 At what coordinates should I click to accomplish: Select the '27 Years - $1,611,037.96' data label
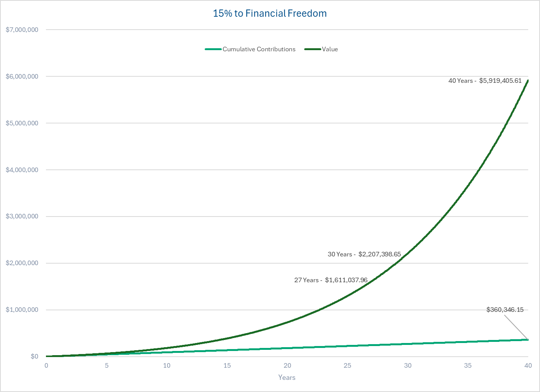(x=331, y=280)
